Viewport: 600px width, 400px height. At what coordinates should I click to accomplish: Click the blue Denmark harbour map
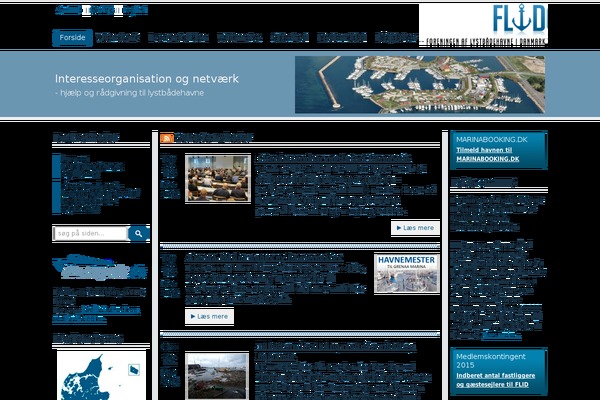click(101, 376)
